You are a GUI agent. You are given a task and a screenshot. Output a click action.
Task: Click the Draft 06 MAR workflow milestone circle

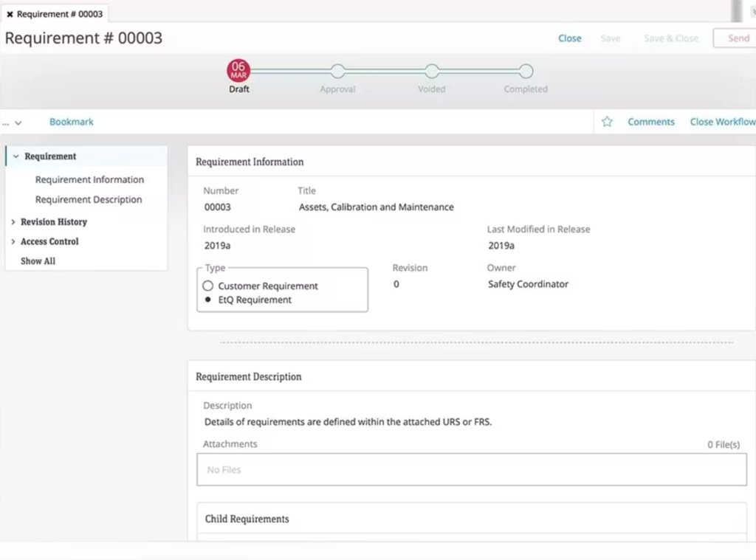[x=238, y=72]
